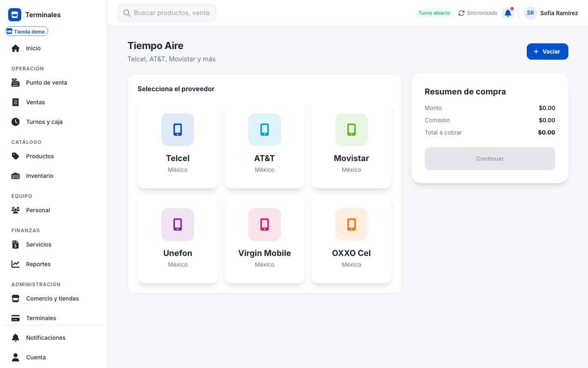Click the Cuenta user icon
Screen dimensions: 588x368
16,357
